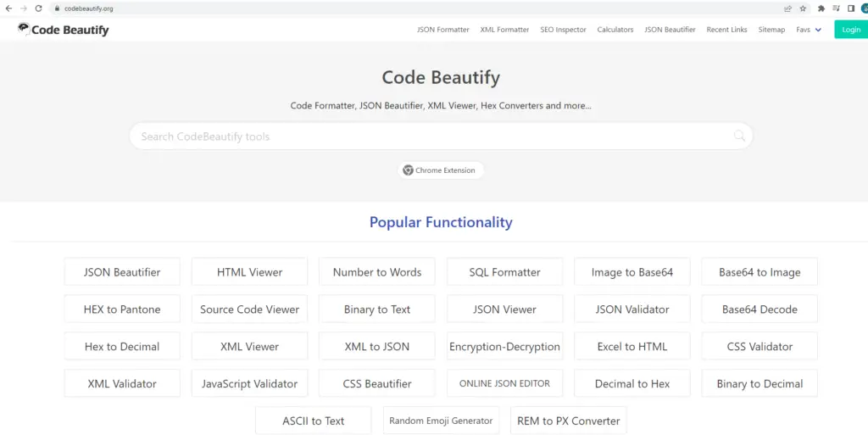
Task: Open the Binary to Text tile
Action: tap(377, 309)
